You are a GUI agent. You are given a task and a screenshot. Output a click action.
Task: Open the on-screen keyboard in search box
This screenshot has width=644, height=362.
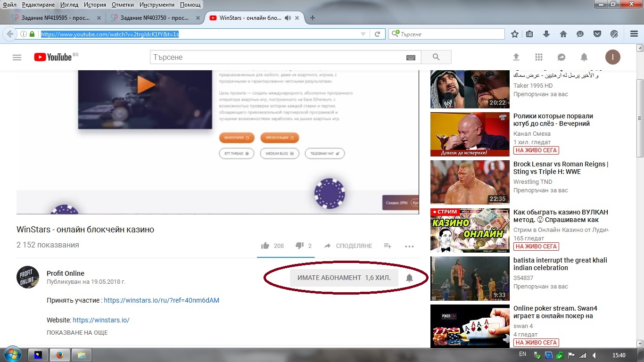[x=411, y=58]
